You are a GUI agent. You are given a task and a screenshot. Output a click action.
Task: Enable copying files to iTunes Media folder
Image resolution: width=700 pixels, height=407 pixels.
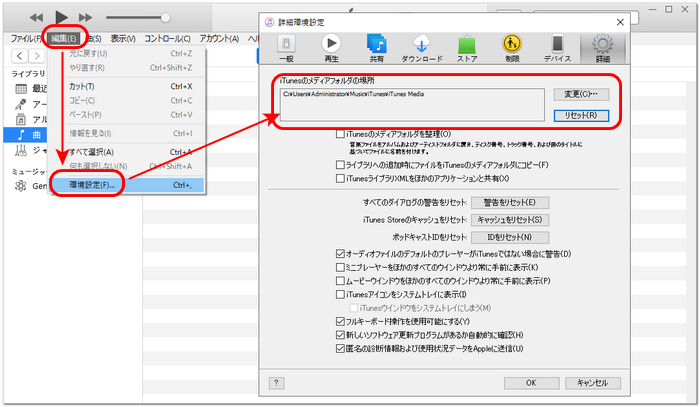click(340, 165)
